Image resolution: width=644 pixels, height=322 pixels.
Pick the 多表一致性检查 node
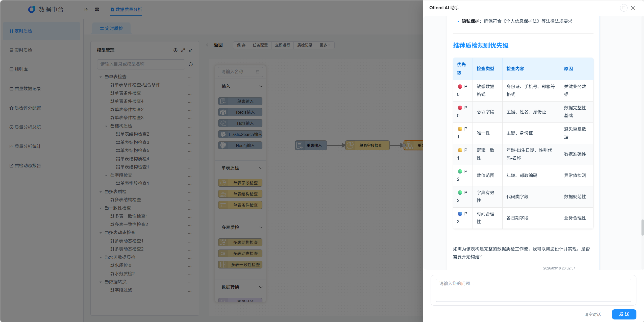pos(240,264)
